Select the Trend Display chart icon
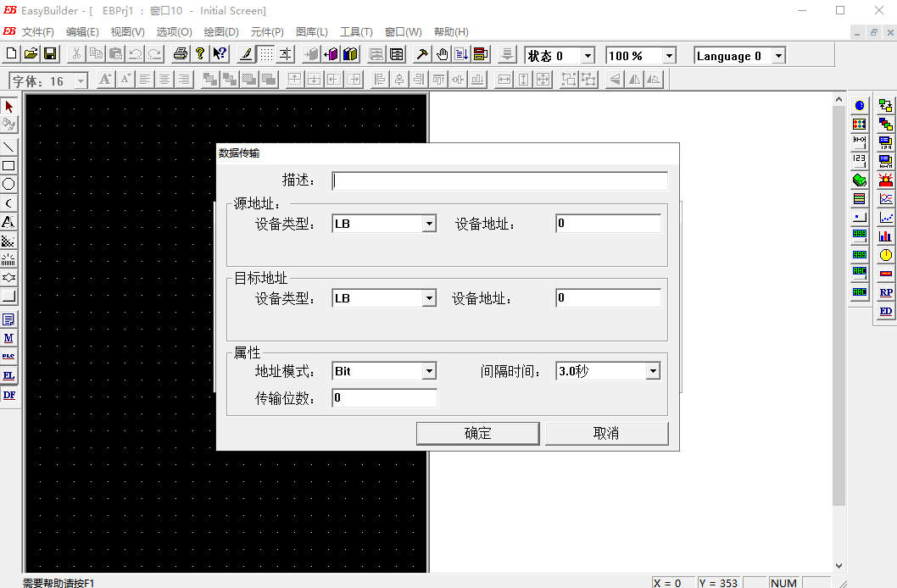The image size is (897, 588). point(886,199)
